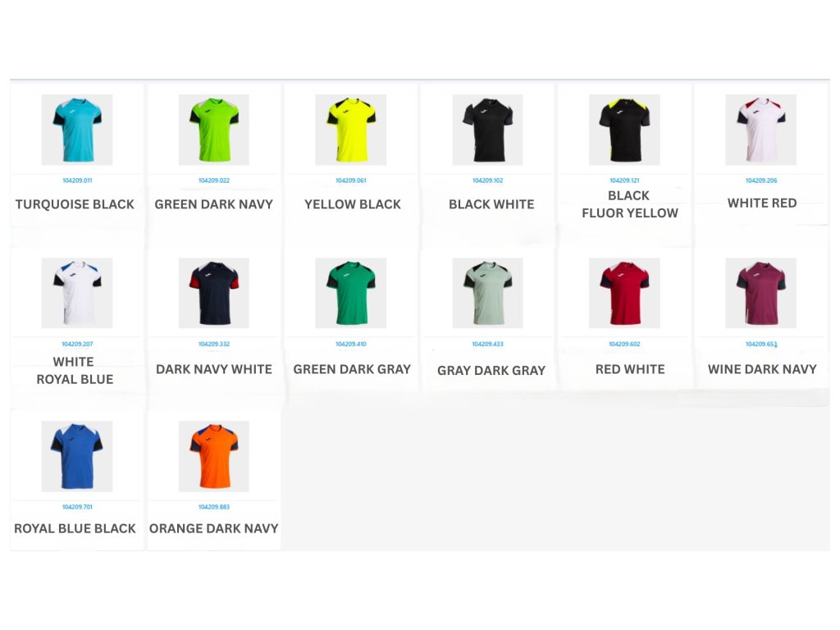
Task: Open the Royal Blue Black jersey image
Action: coord(77,456)
